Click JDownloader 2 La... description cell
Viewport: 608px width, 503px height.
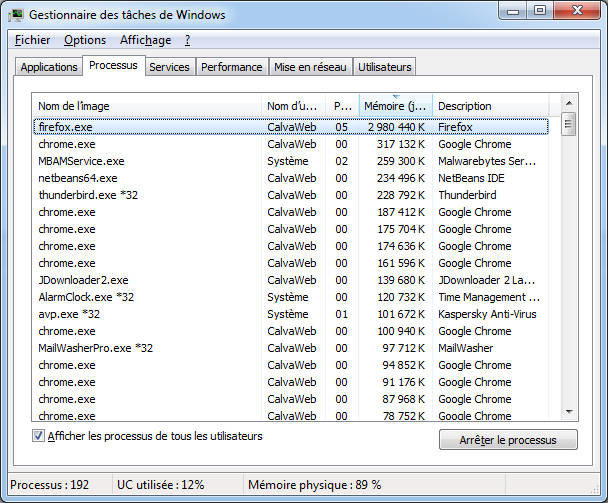pos(487,280)
